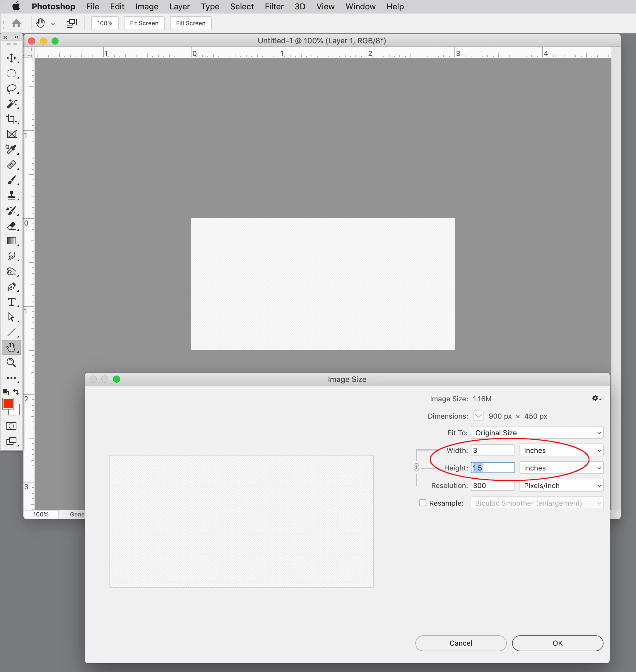Toggle the constrain proportions link icon
The image size is (636, 672).
pos(416,468)
